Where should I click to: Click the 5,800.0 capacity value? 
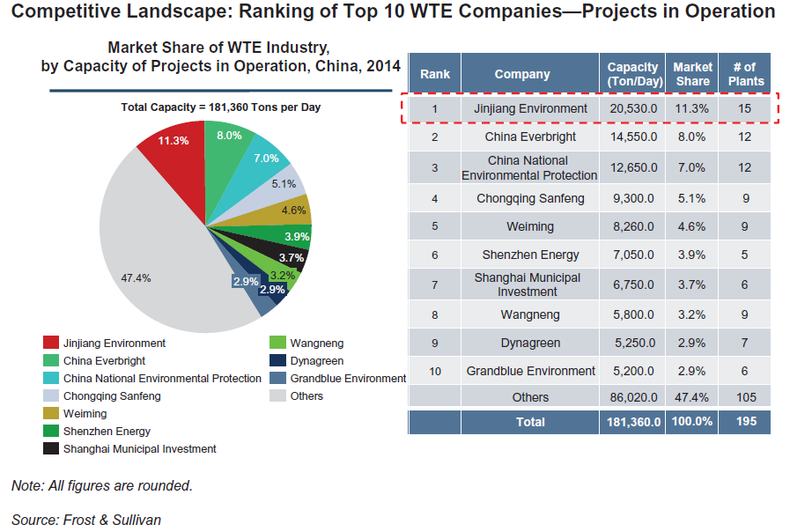[633, 314]
